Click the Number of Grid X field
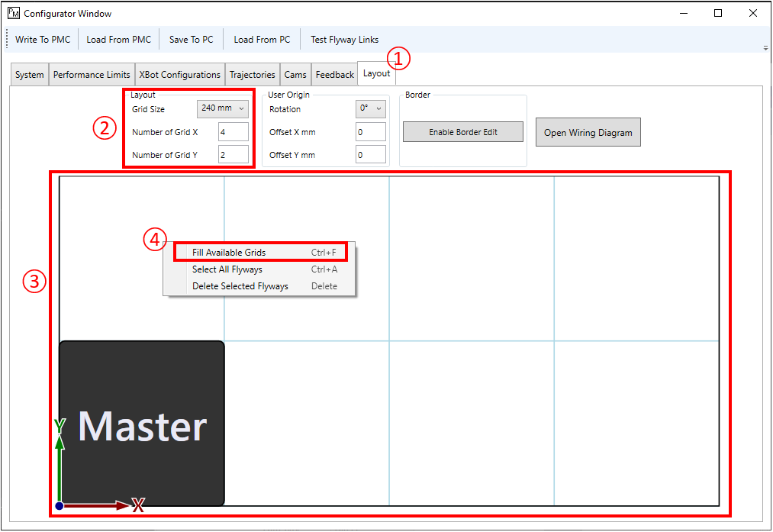Screen dimensions: 773x532 pyautogui.click(x=233, y=132)
